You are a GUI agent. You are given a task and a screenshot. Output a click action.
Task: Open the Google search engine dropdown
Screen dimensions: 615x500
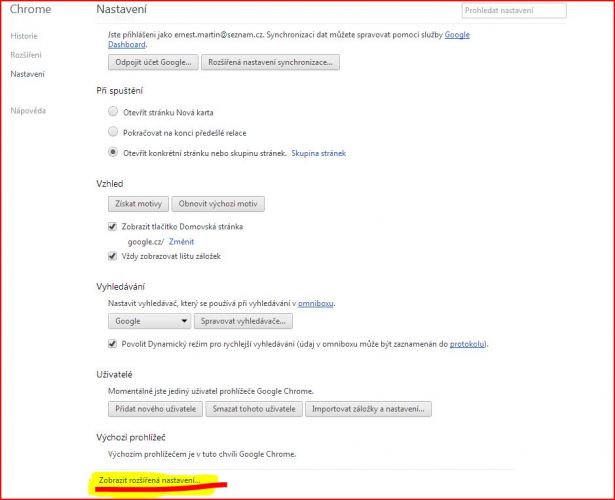coord(149,321)
